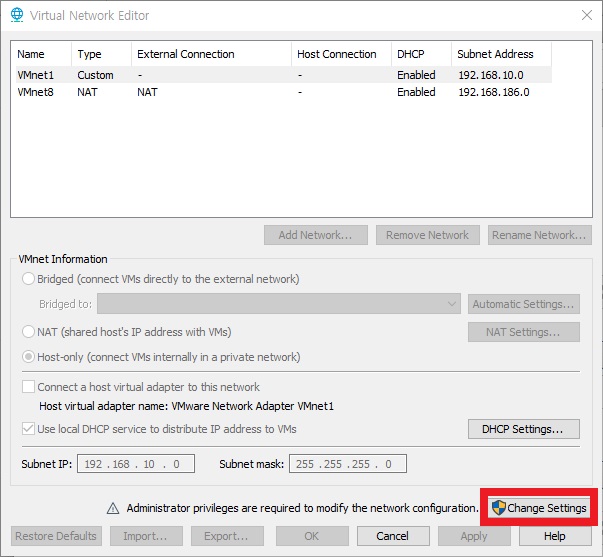The width and height of the screenshot is (603, 557).
Task: Click the Export button
Action: click(x=227, y=536)
